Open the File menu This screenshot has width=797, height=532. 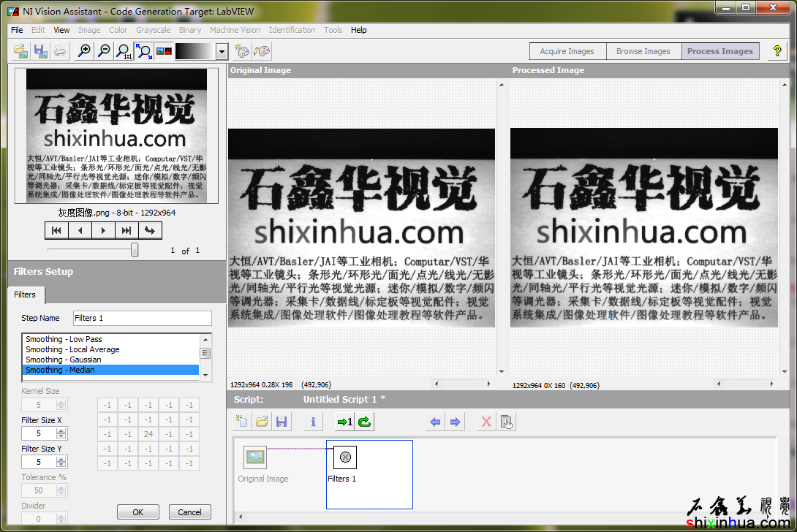pos(17,30)
